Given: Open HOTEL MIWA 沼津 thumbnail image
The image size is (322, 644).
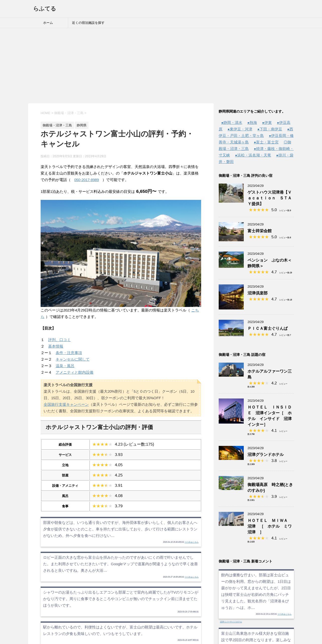Looking at the screenshot, I should click(x=231, y=519).
